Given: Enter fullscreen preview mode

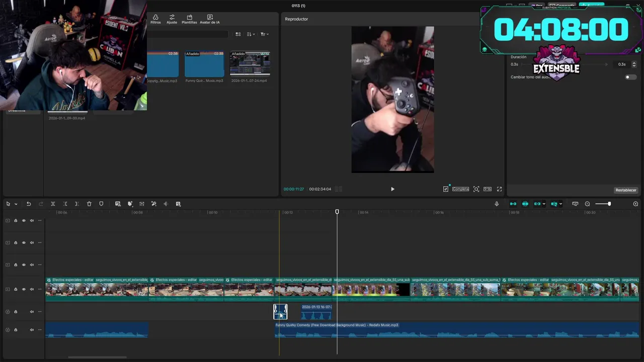Looking at the screenshot, I should [x=500, y=189].
